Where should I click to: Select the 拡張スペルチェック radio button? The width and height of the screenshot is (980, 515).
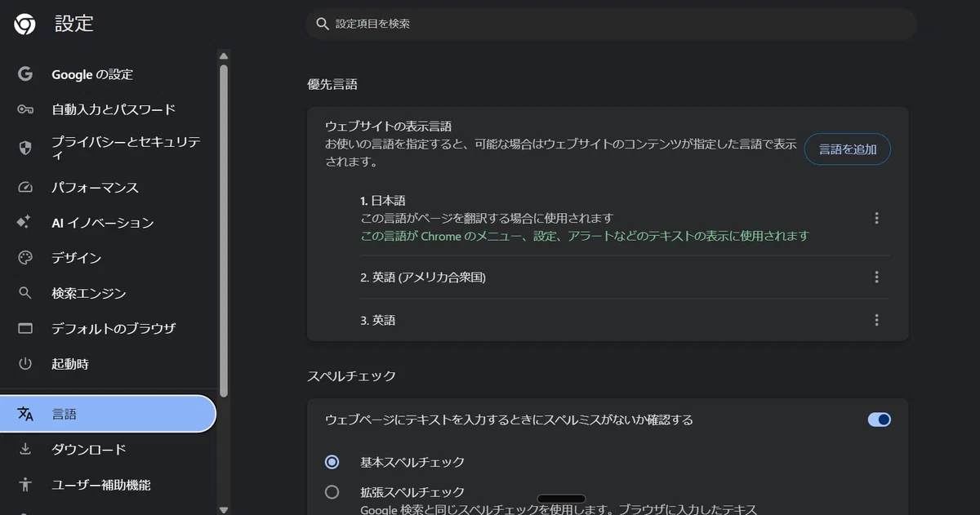click(332, 492)
